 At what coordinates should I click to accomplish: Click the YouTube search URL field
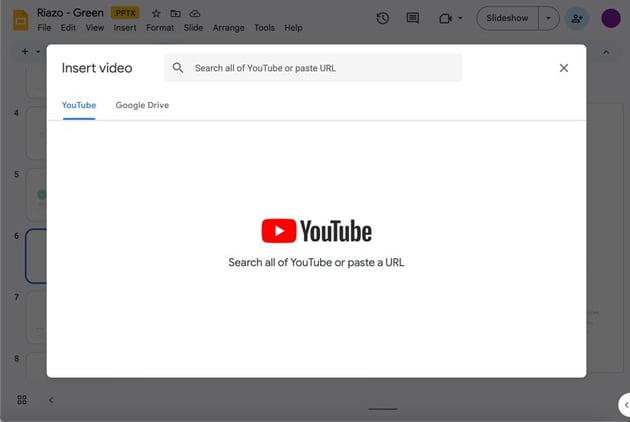click(x=320, y=68)
